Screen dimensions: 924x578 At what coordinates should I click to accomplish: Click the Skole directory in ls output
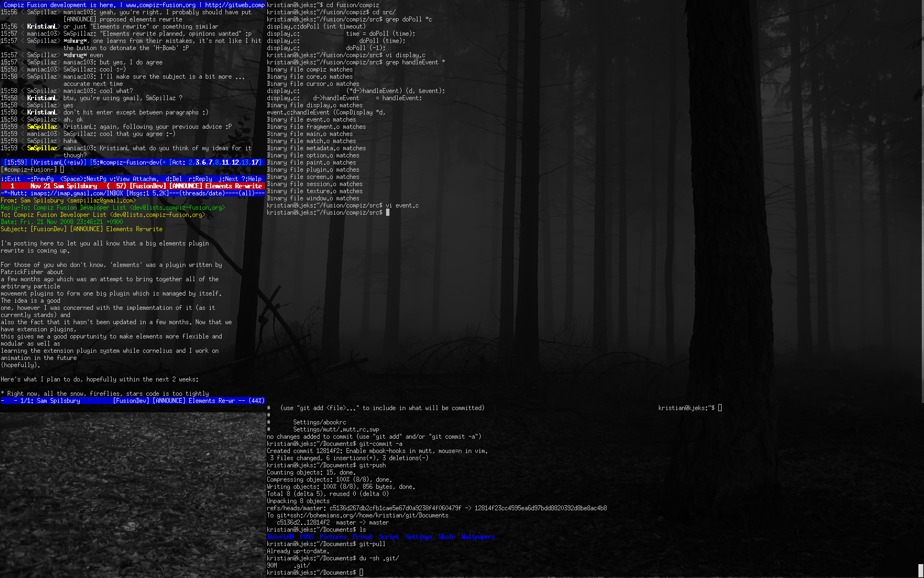447,537
